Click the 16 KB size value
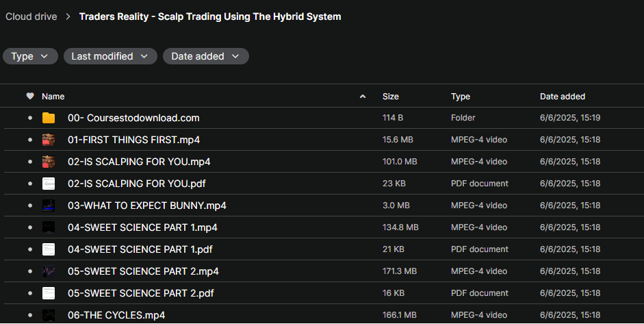The width and height of the screenshot is (644, 324). [x=394, y=293]
